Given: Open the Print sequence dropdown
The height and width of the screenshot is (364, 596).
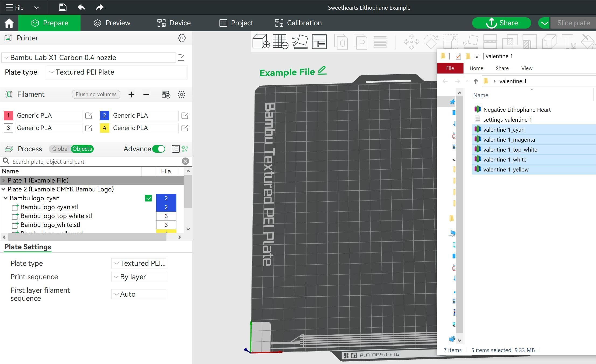Looking at the screenshot, I should click(x=138, y=277).
